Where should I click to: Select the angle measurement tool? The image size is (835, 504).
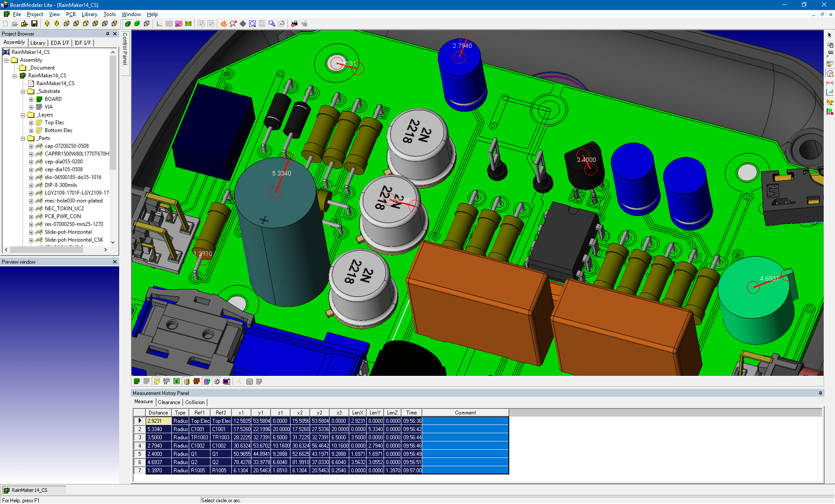click(x=829, y=92)
